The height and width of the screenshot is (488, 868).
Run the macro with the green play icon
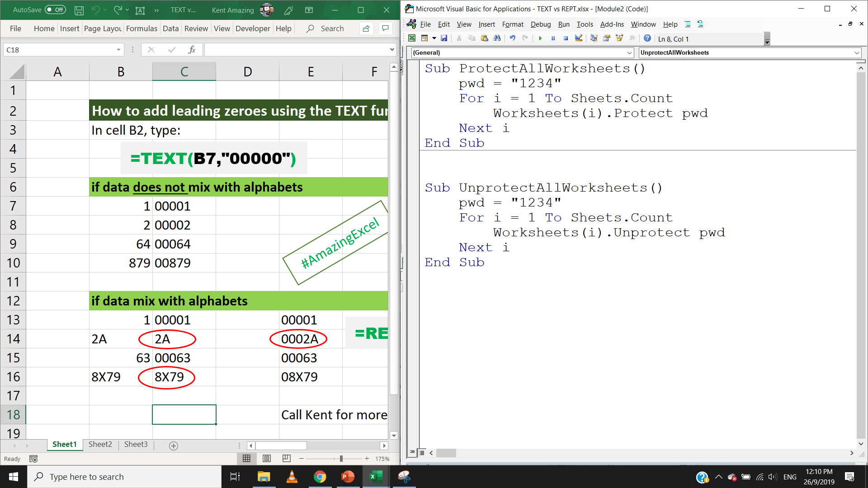click(540, 38)
